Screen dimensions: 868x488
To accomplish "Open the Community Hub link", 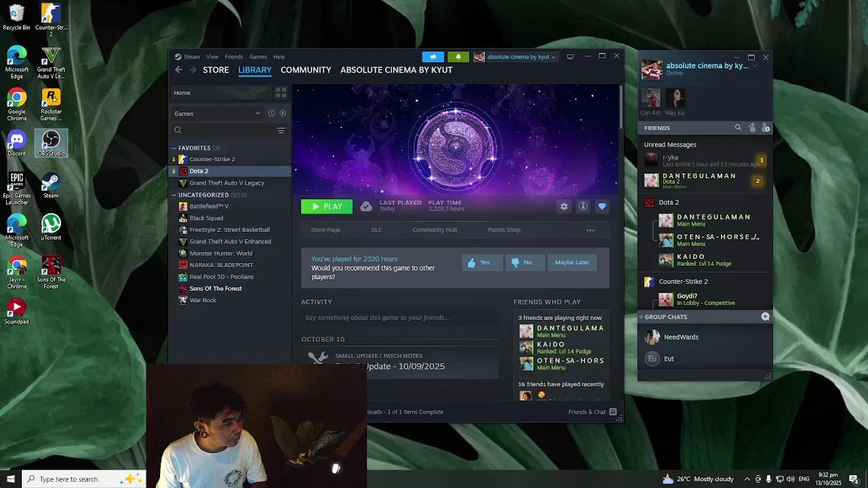I will pyautogui.click(x=435, y=230).
